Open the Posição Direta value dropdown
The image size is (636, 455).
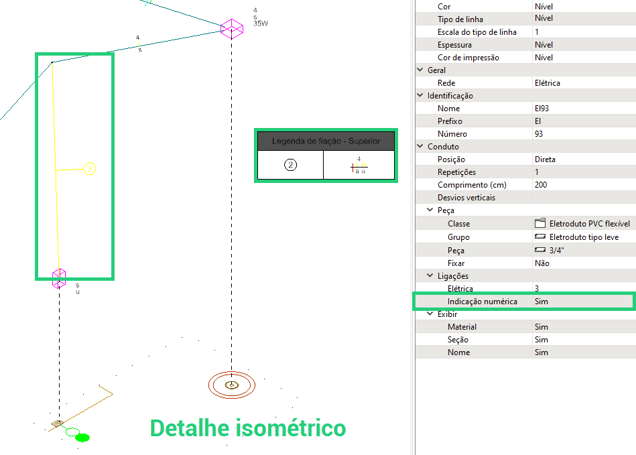583,159
